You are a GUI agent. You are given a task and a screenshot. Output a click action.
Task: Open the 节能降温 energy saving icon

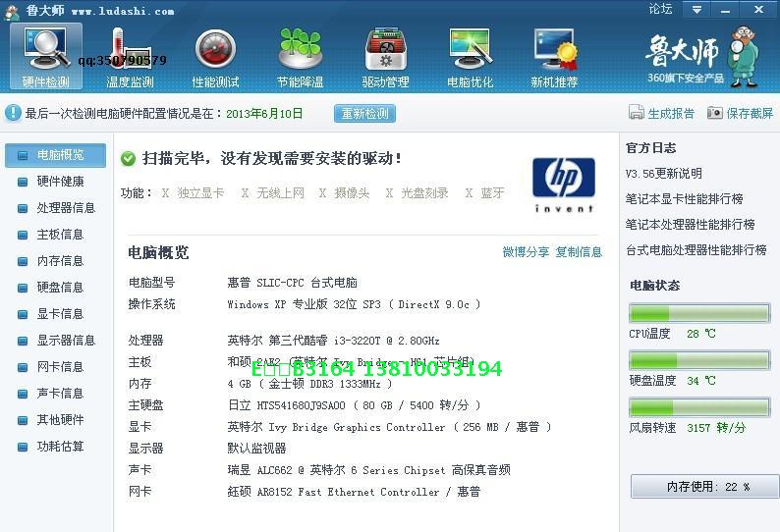point(300,56)
